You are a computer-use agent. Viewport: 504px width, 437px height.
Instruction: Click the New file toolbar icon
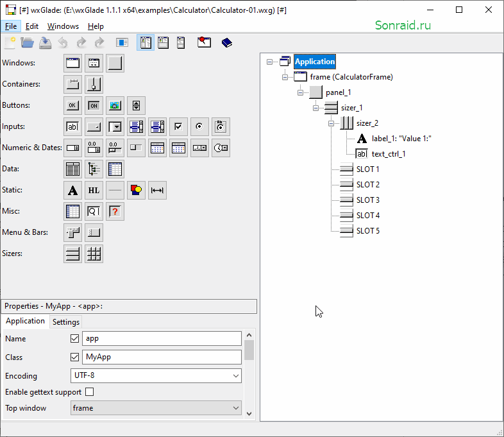pyautogui.click(x=10, y=42)
